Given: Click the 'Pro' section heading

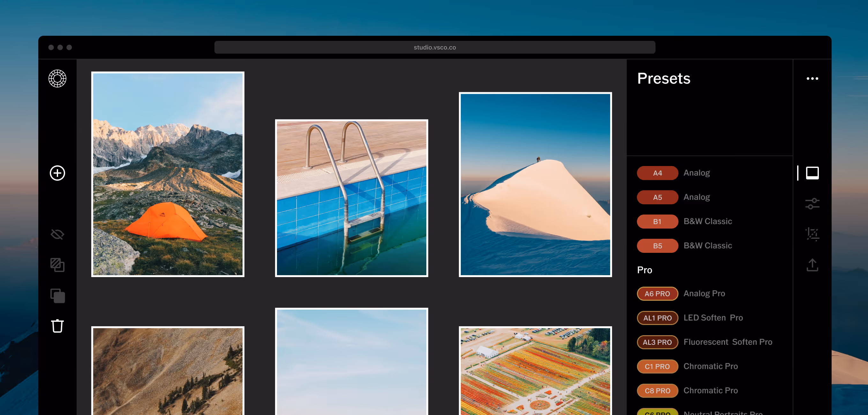Looking at the screenshot, I should (645, 270).
